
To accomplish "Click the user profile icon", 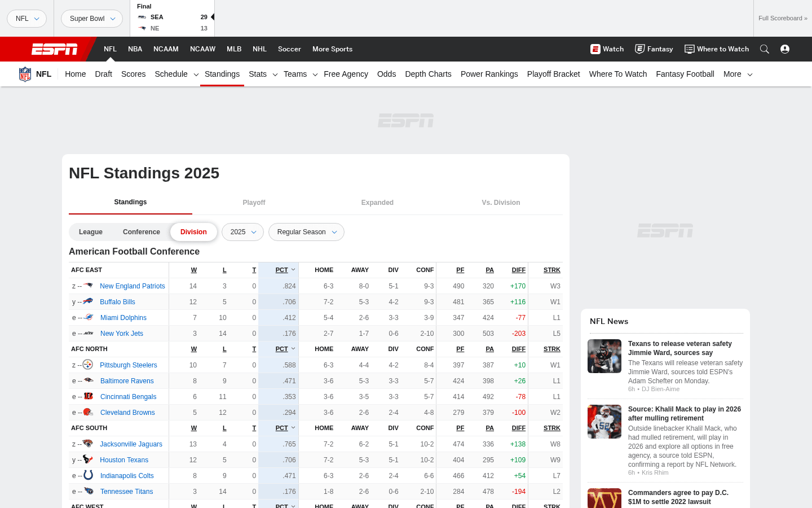I will click(x=785, y=49).
